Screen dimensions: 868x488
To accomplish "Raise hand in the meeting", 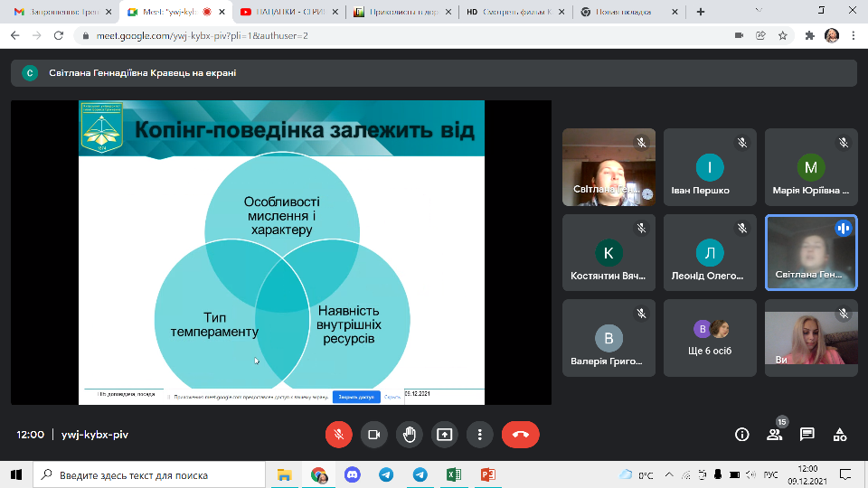I will pos(409,434).
